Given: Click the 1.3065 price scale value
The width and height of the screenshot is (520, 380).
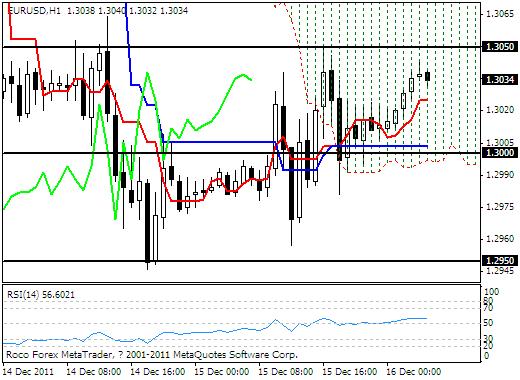Looking at the screenshot, I should [500, 14].
